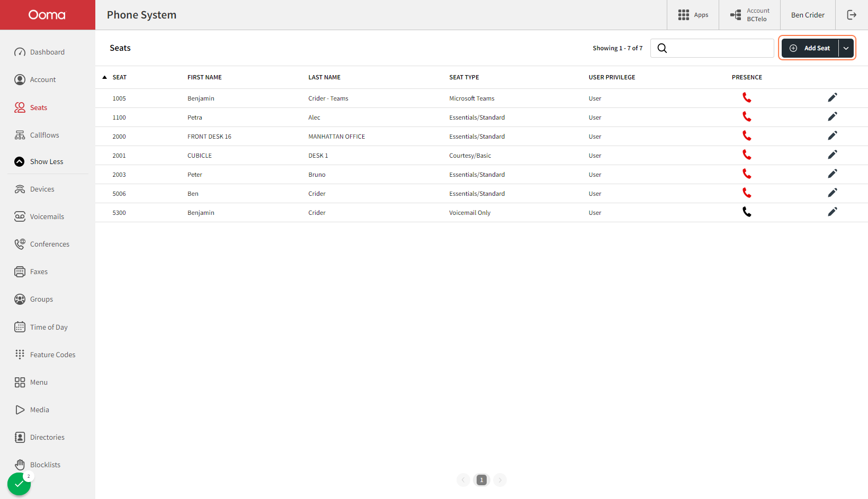
Task: Sort by the SEAT column header
Action: pos(119,77)
